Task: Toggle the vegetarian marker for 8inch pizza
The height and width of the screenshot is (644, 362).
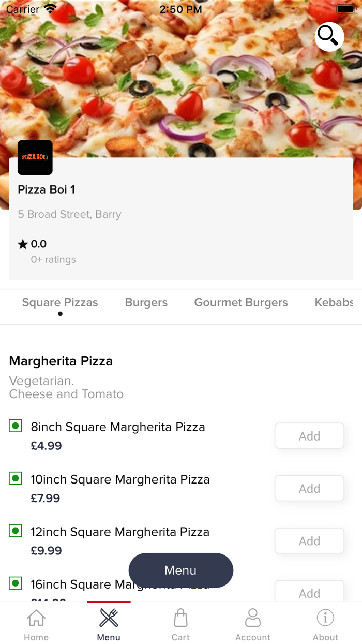Action: 15,426
